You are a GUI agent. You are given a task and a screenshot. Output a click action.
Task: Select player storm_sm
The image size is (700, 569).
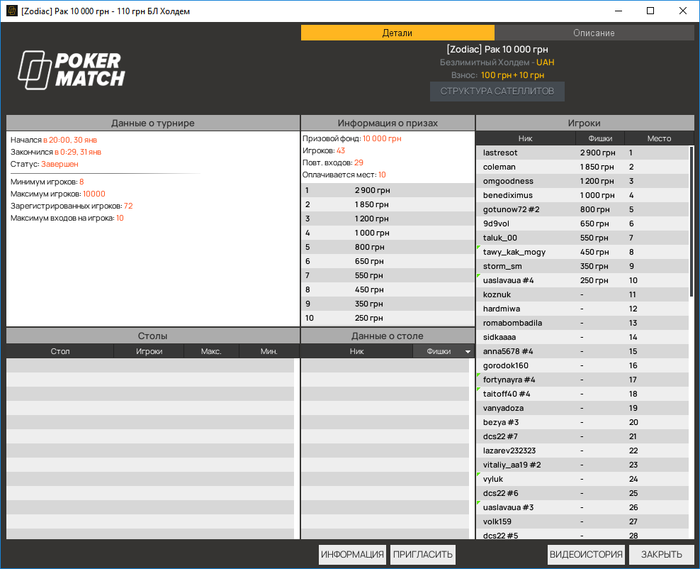tap(582, 266)
